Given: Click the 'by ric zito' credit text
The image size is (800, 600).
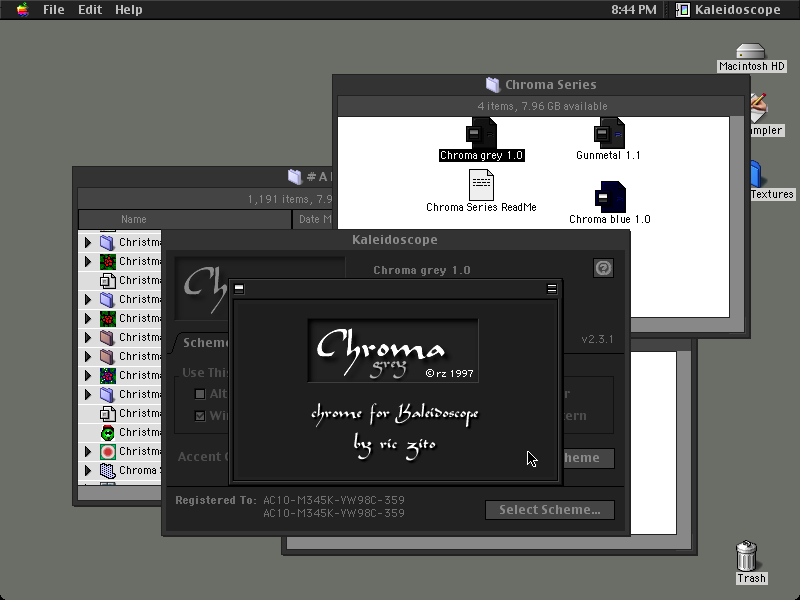Looking at the screenshot, I should 395,445.
